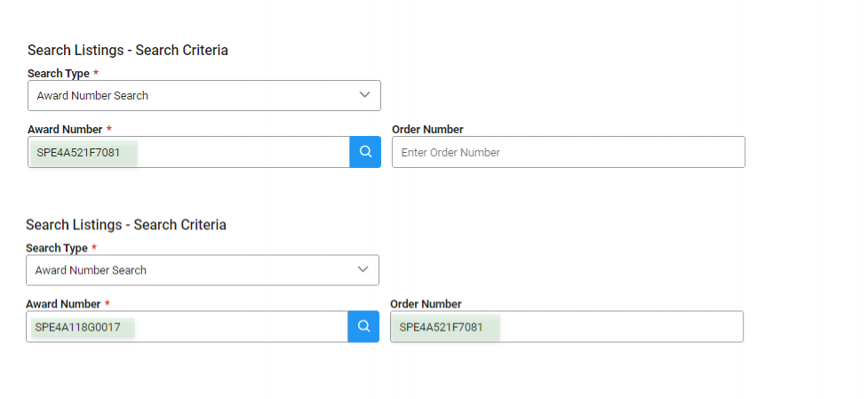Image resolution: width=868 pixels, height=399 pixels.
Task: Click the magnifier button next to SPE4A118G0017
Action: tap(363, 326)
